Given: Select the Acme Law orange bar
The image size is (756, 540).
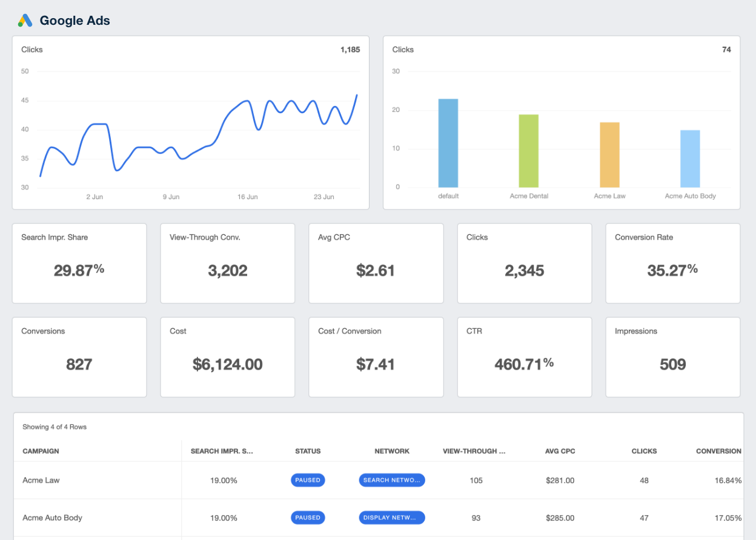Looking at the screenshot, I should [609, 154].
